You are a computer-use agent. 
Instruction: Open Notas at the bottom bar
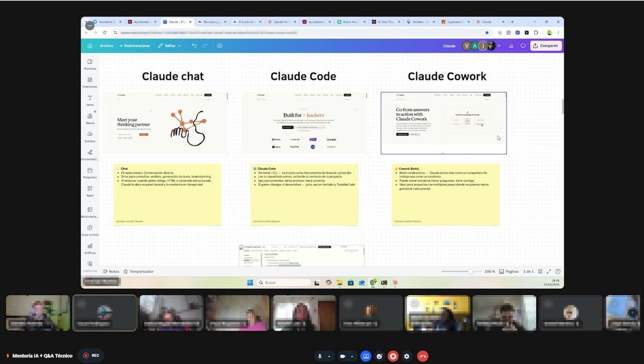[111, 272]
